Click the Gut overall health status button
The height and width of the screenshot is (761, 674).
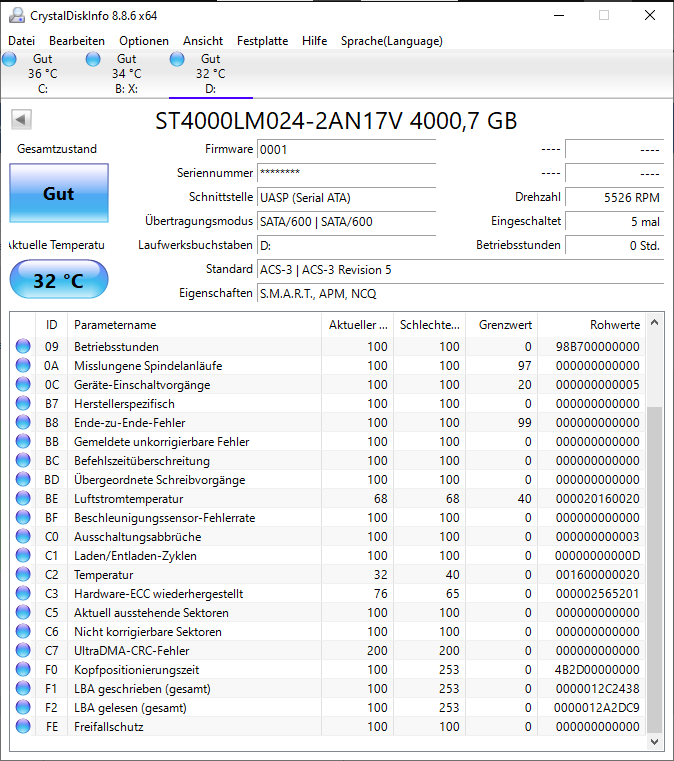pyautogui.click(x=59, y=193)
